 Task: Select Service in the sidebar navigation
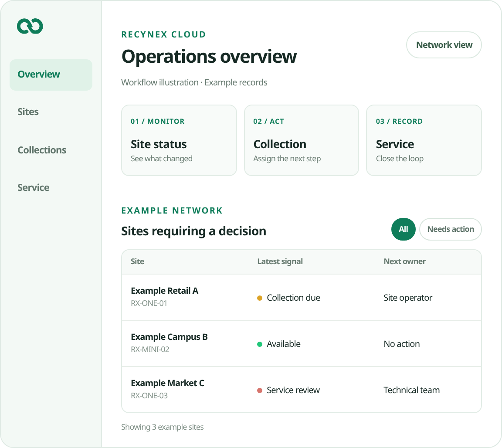[x=33, y=188]
